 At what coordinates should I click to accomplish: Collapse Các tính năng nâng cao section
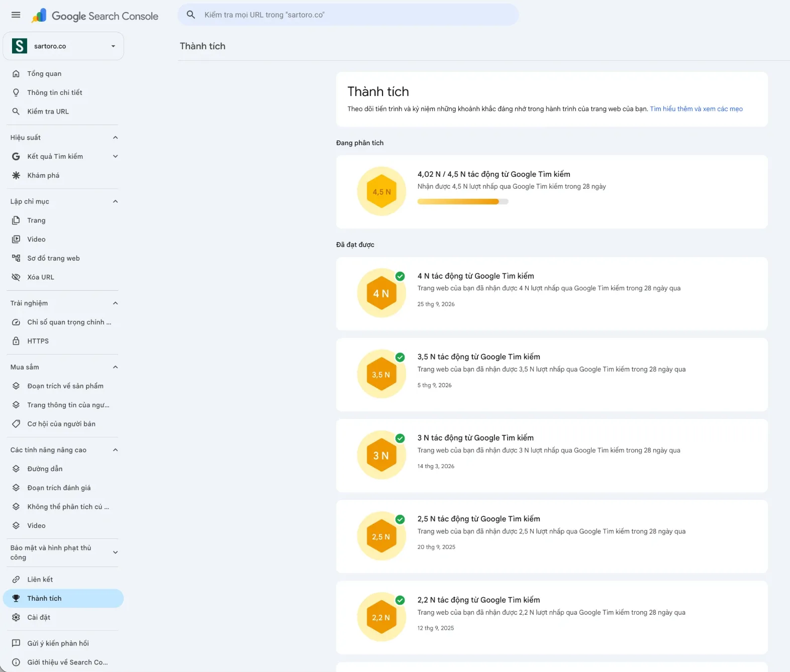pos(116,450)
